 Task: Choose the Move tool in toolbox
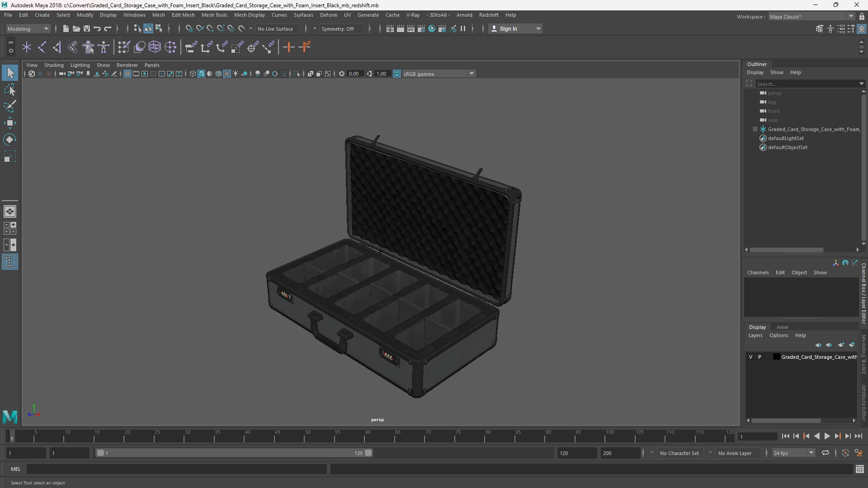(10, 123)
